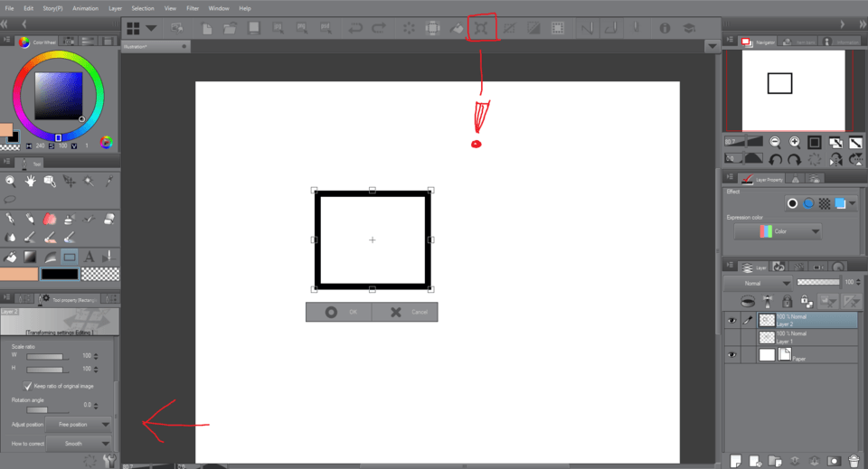Viewport: 868px width, 469px height.
Task: Select the Rectangle figure tool
Action: [x=70, y=257]
